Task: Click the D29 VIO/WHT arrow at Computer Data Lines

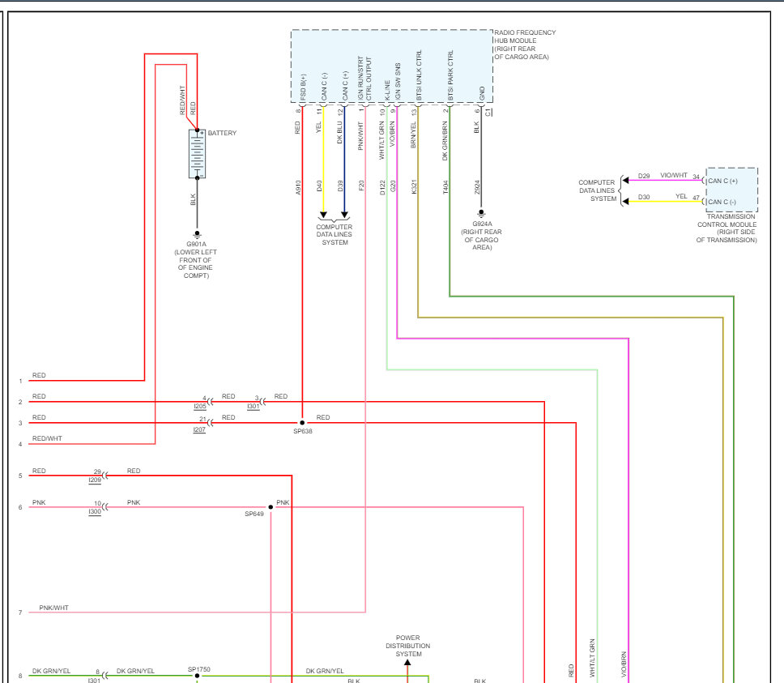Action: pyautogui.click(x=625, y=180)
